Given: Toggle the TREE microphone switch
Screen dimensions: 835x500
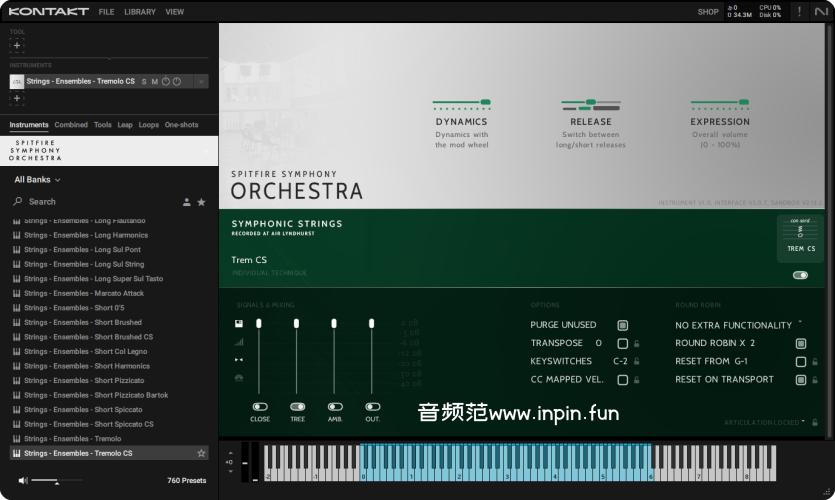Looking at the screenshot, I should tap(297, 407).
